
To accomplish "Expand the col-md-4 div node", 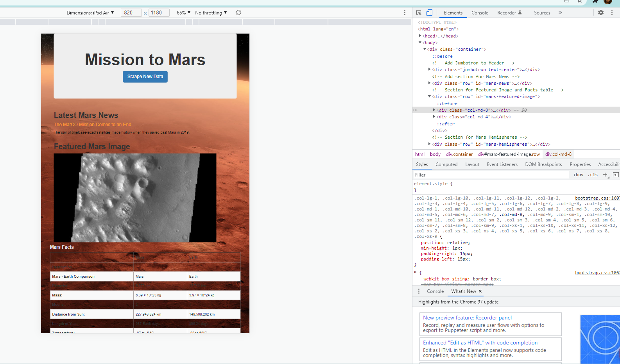I will [434, 117].
